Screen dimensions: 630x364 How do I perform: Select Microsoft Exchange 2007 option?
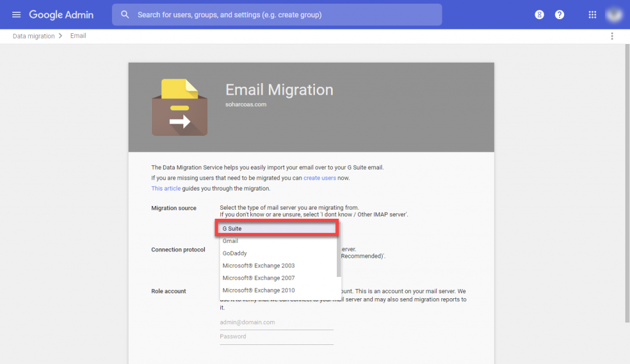(x=279, y=278)
